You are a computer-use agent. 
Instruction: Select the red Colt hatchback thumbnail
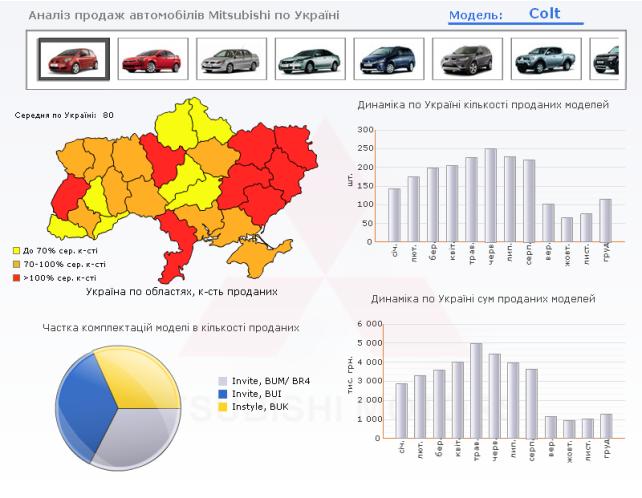[x=74, y=59]
